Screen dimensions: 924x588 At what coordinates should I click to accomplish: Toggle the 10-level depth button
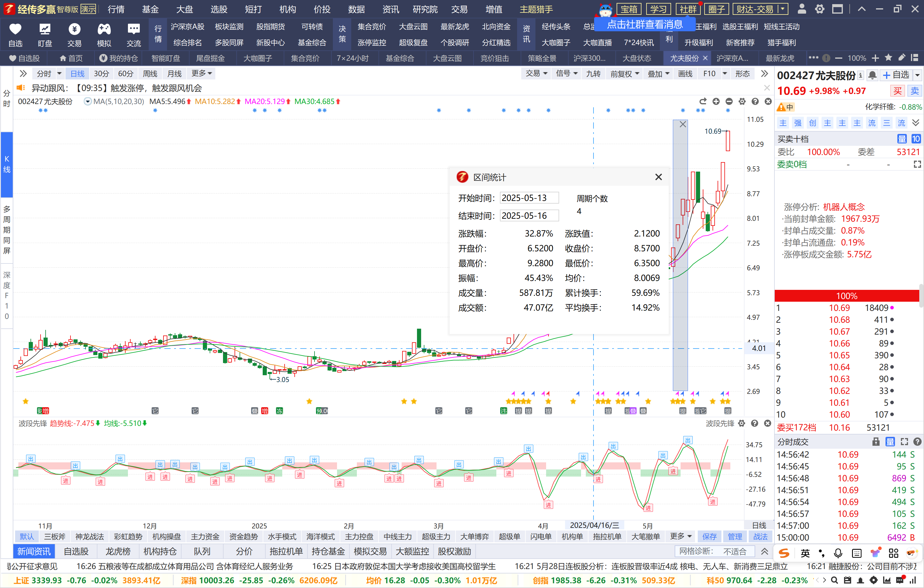pos(916,139)
